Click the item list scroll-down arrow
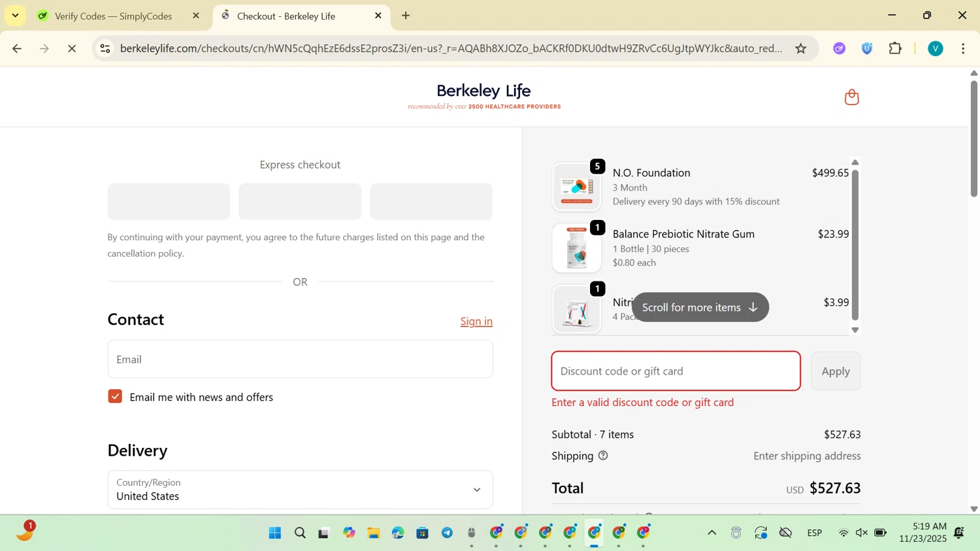Image resolution: width=980 pixels, height=551 pixels. coord(855,330)
